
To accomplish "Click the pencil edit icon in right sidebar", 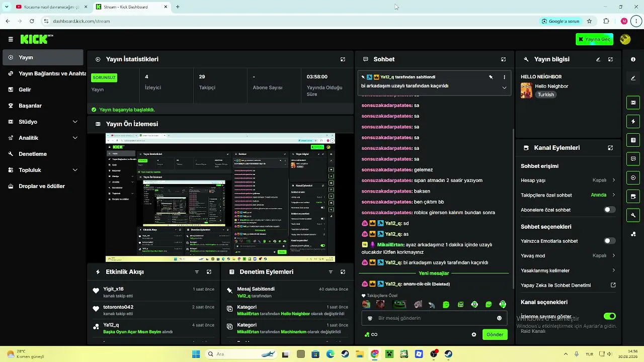I will (633, 78).
